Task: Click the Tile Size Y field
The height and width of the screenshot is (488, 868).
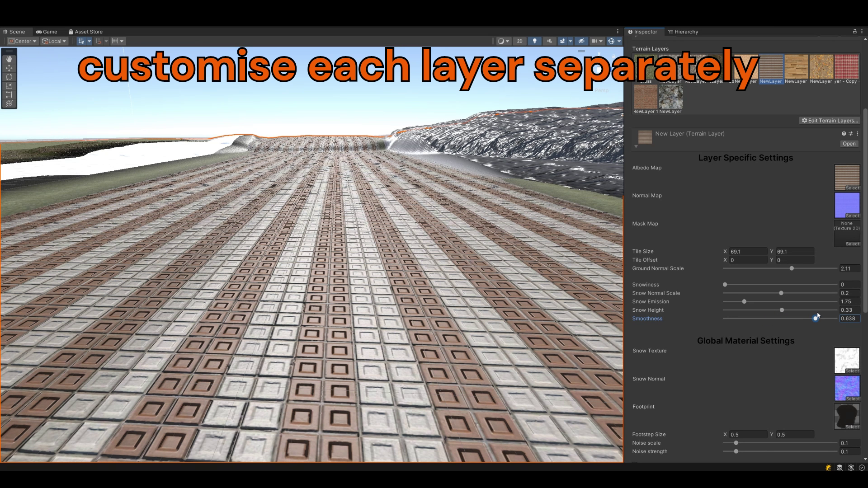Action: coord(795,252)
